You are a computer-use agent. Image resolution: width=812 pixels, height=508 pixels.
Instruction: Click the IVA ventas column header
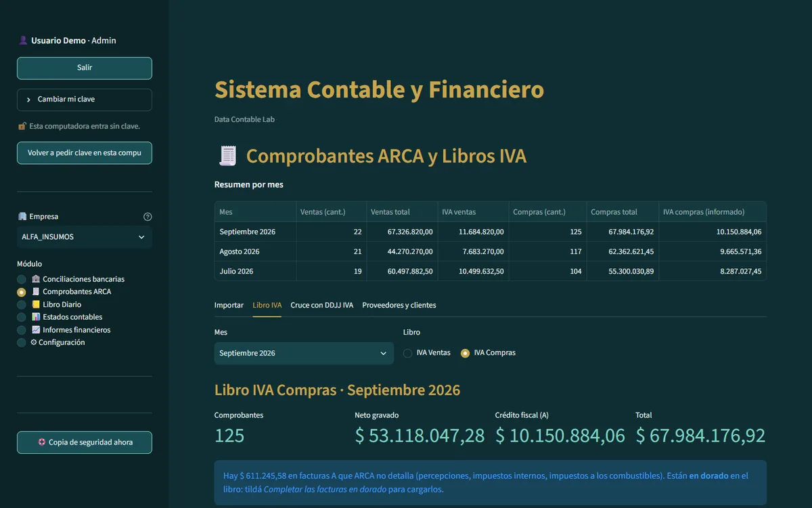473,212
